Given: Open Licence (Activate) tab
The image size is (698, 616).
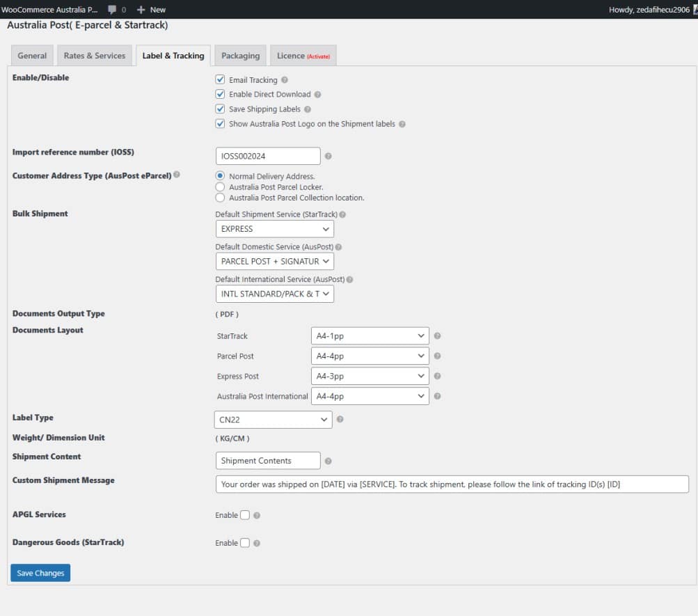Looking at the screenshot, I should pos(303,56).
